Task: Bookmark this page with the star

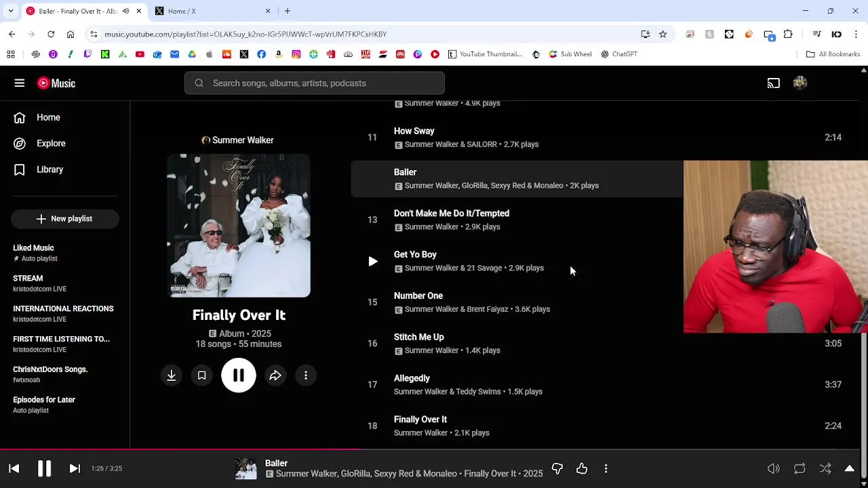Action: [663, 34]
